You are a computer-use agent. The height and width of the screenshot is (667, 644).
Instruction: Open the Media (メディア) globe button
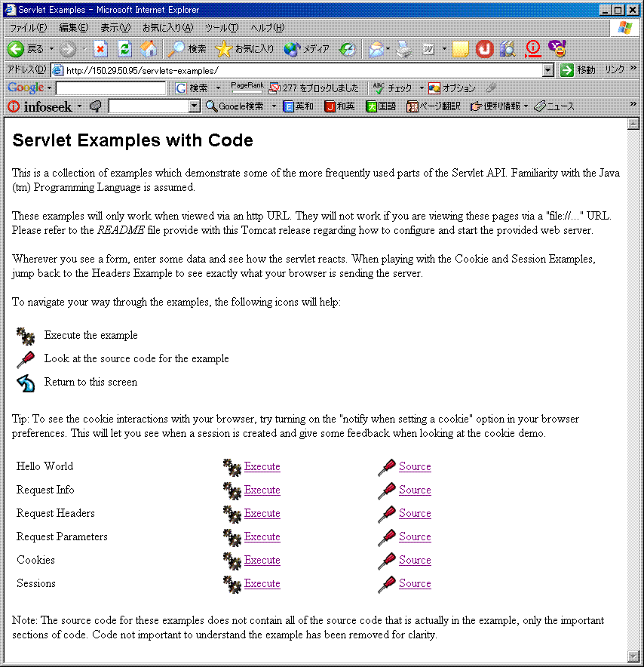click(307, 49)
